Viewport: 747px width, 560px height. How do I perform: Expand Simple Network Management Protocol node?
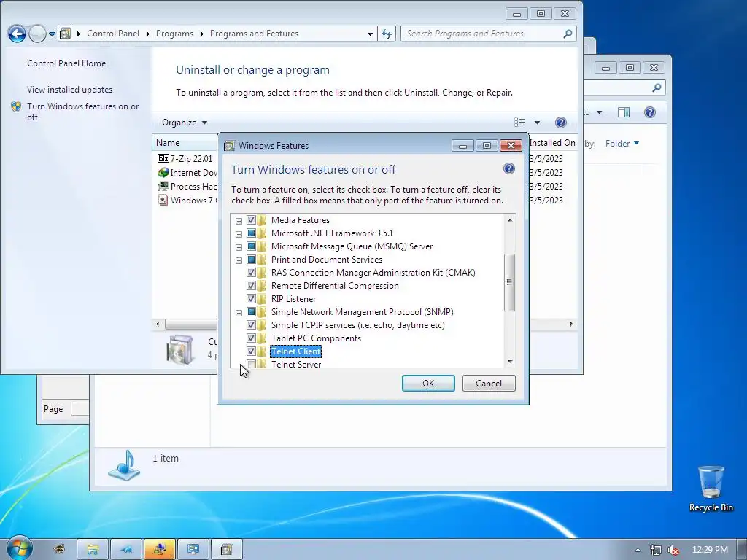(239, 312)
